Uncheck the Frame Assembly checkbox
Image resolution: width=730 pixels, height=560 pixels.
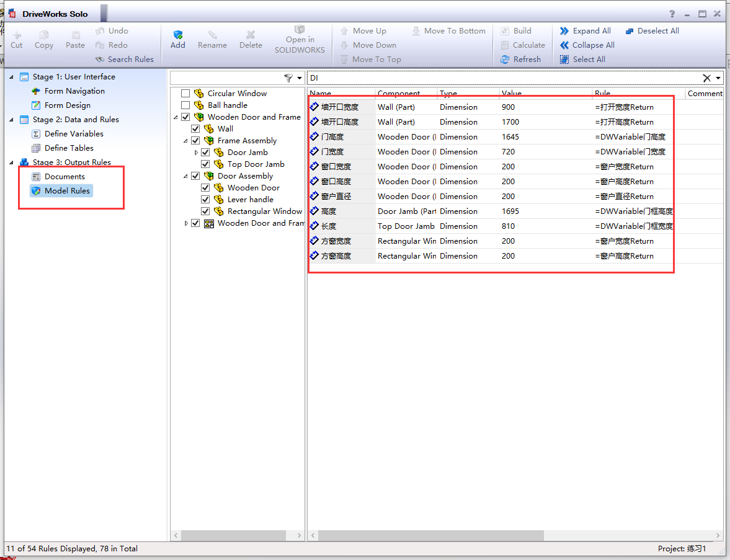(x=195, y=141)
